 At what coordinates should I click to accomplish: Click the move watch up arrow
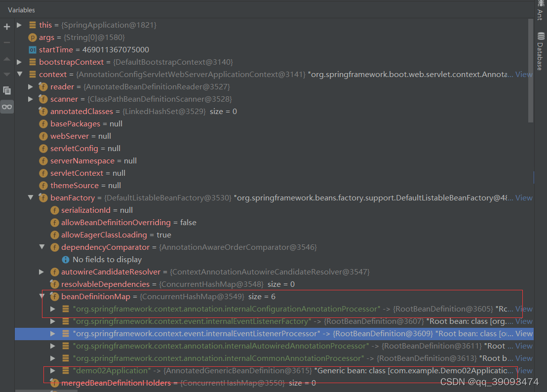coord(7,59)
